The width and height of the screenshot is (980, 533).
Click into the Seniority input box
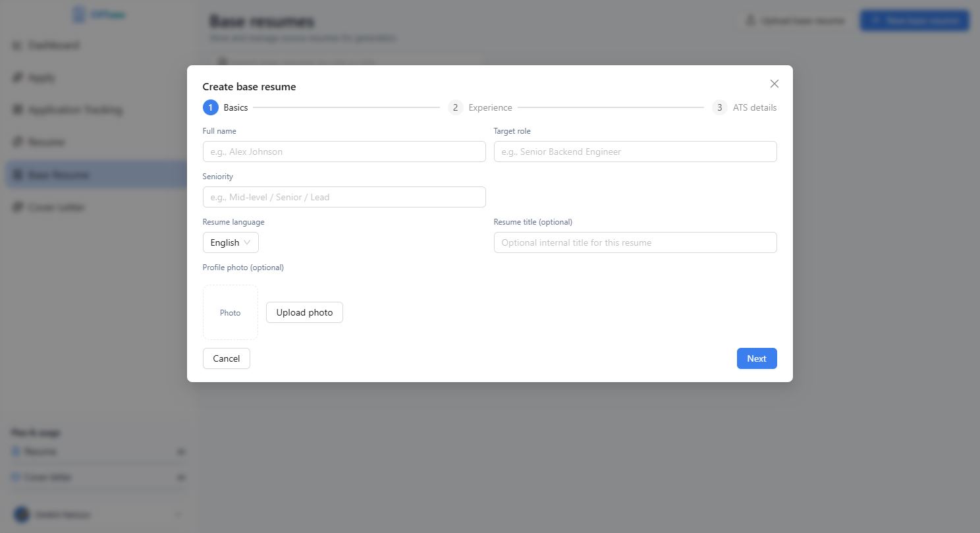pyautogui.click(x=344, y=197)
